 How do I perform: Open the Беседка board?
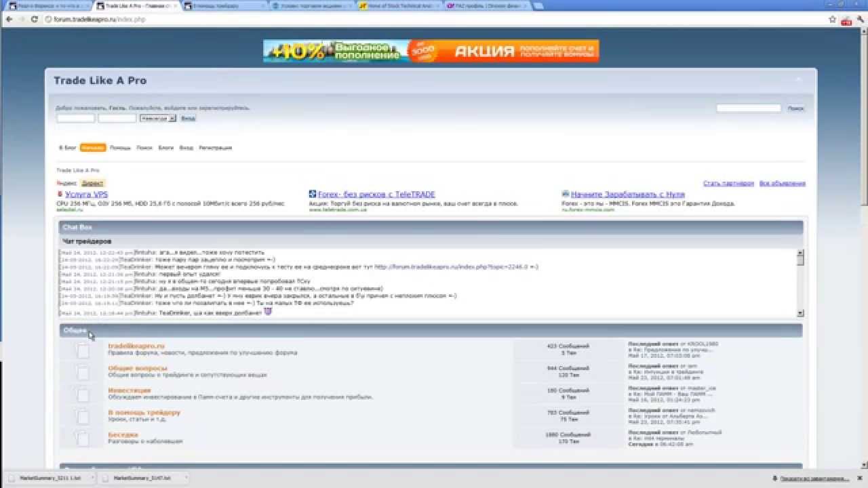[123, 434]
